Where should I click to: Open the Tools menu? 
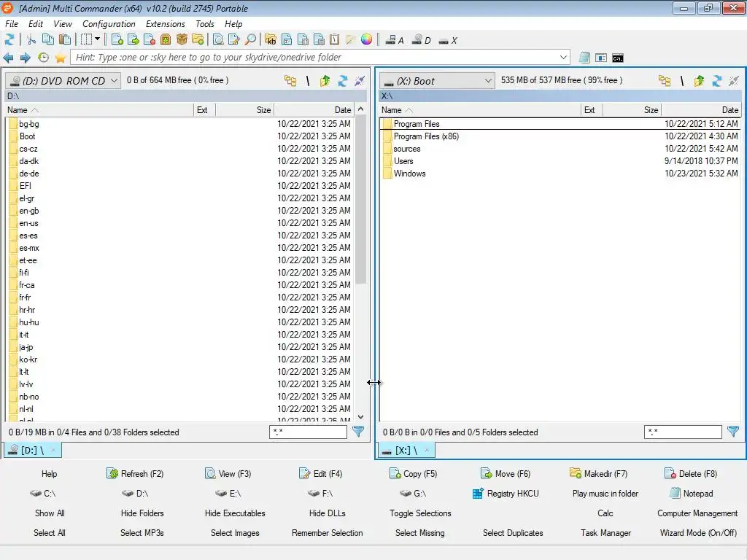[205, 24]
